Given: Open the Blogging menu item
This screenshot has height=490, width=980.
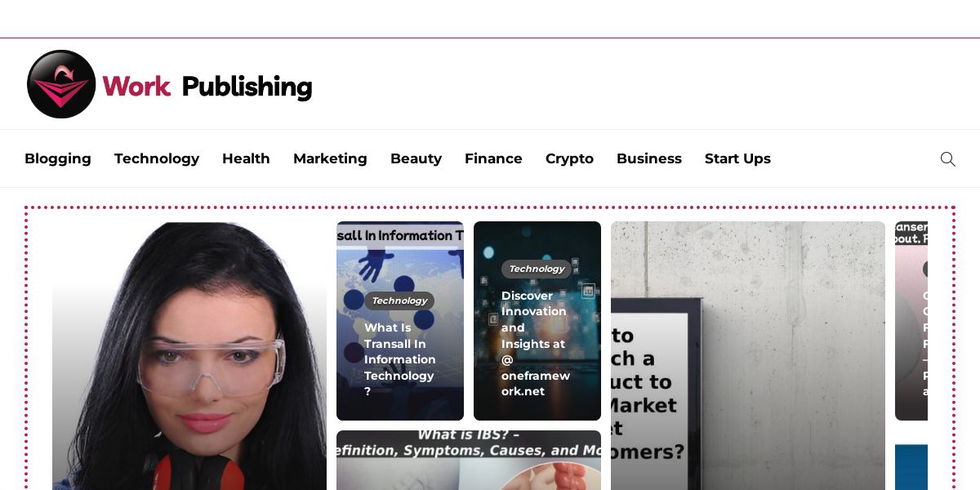Looking at the screenshot, I should pyautogui.click(x=58, y=158).
